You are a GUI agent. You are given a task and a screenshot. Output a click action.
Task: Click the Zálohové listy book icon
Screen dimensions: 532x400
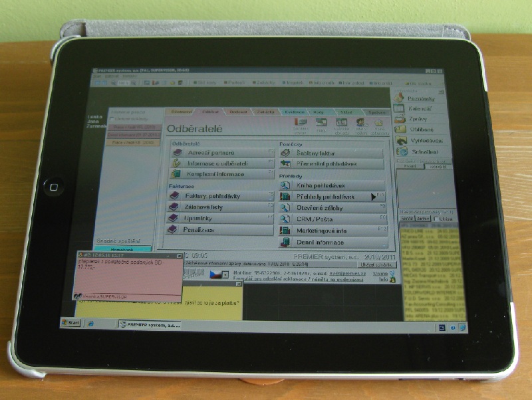[x=174, y=207]
